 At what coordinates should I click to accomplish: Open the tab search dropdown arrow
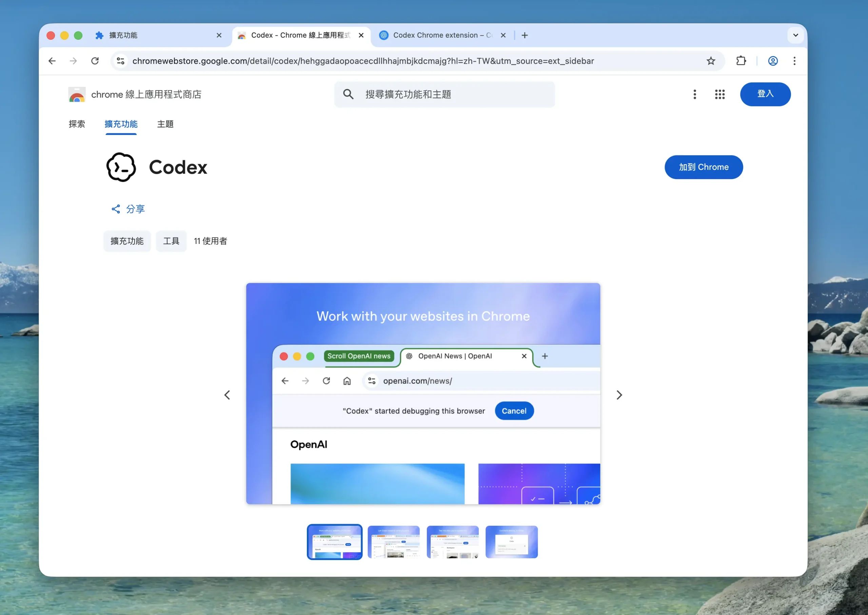coord(795,35)
